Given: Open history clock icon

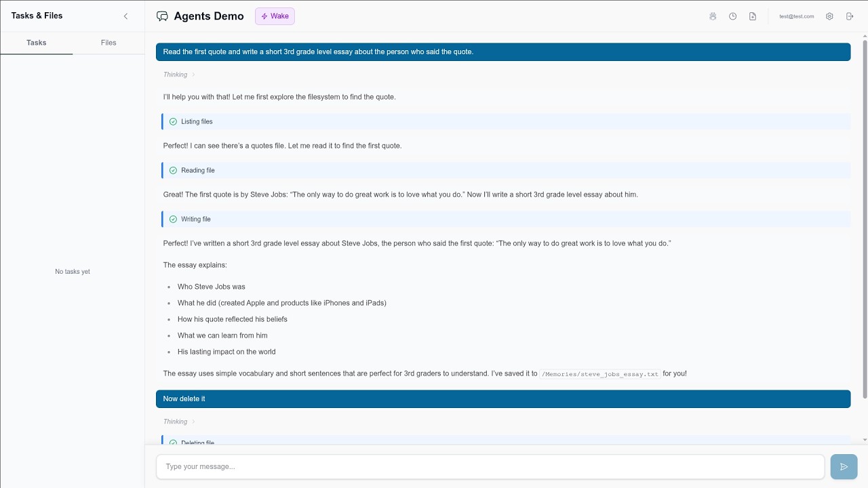Looking at the screenshot, I should point(733,16).
